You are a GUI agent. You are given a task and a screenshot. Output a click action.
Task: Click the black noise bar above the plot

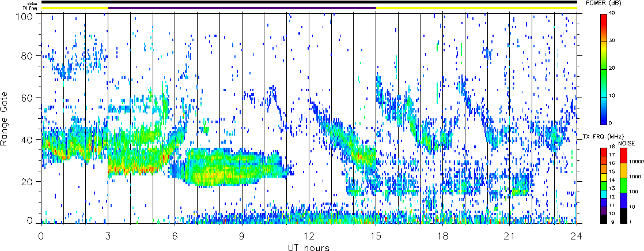point(309,2)
